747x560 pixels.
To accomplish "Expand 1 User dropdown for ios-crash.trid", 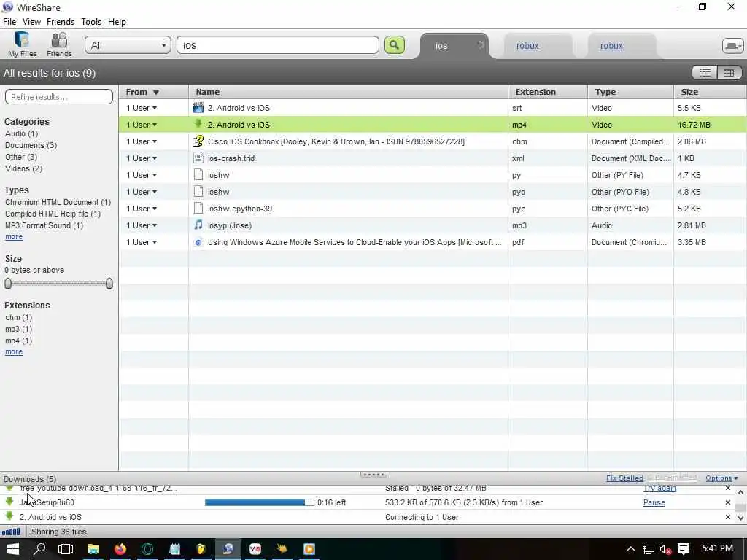I will coord(142,158).
